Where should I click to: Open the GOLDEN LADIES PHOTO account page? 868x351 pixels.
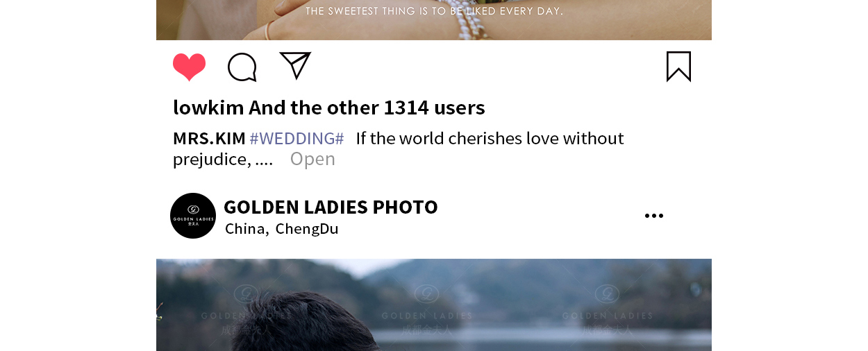[331, 207]
